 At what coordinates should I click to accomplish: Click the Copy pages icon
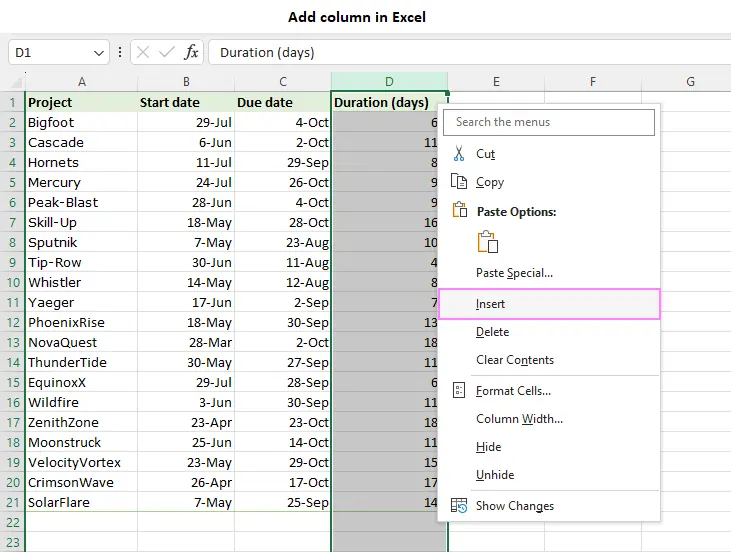(x=459, y=181)
